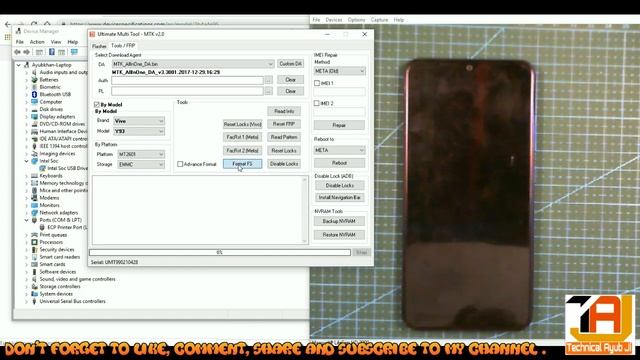Click Back arrow in Device Manager toolbar
This screenshot has height=360, width=640.
point(17,52)
